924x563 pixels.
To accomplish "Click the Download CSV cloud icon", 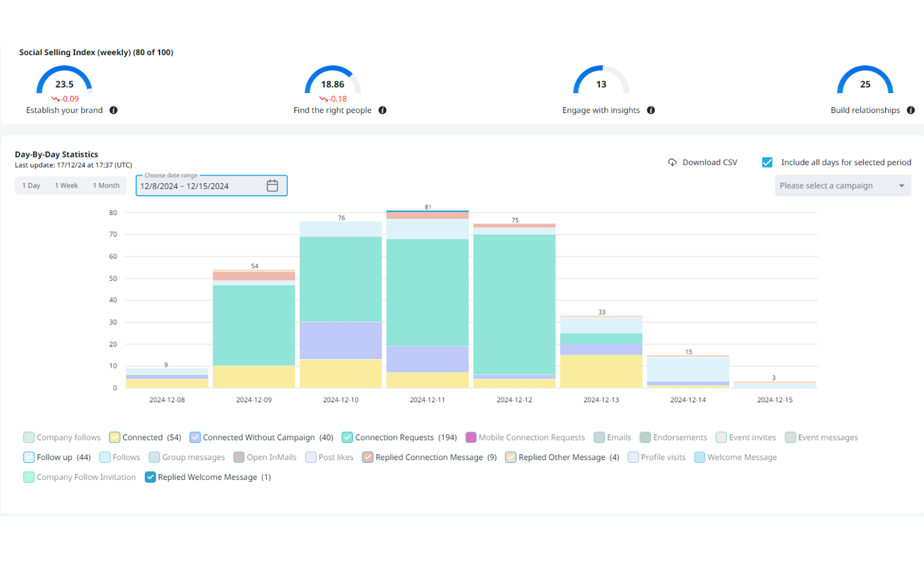I will 672,162.
